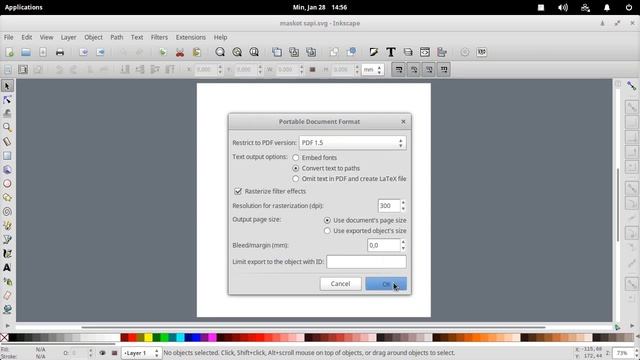The image size is (640, 360).
Task: Decrease Bleed/margin value
Action: pyautogui.click(x=403, y=248)
